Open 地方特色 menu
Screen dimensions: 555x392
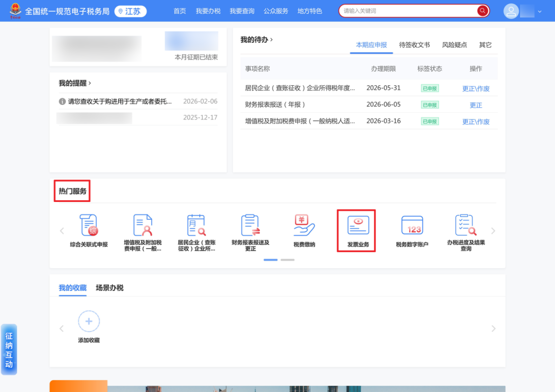coord(310,11)
